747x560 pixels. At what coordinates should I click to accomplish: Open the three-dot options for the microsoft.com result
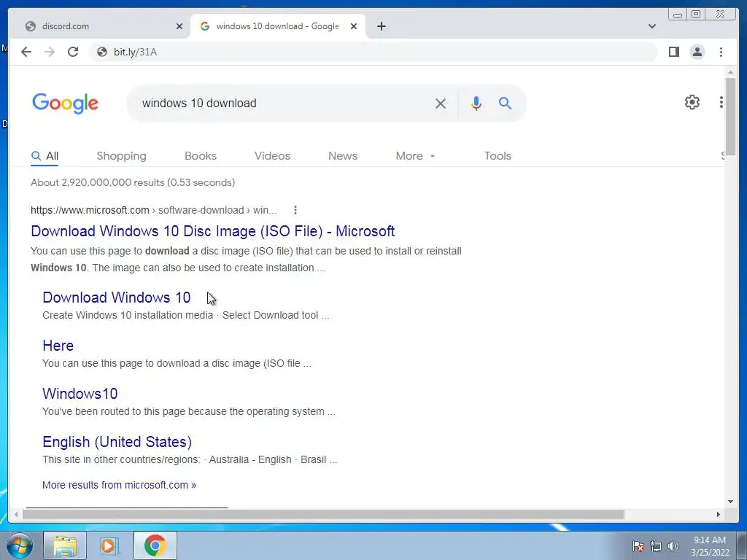[295, 210]
